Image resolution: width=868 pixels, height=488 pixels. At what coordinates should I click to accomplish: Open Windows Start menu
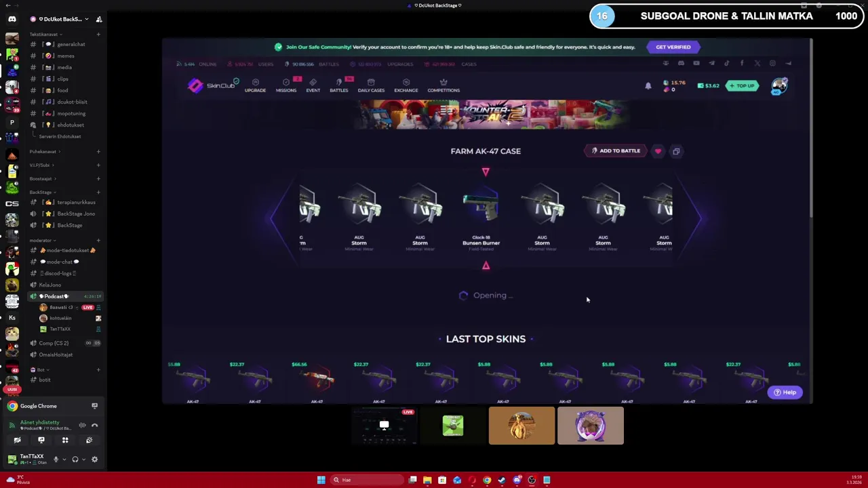(x=321, y=480)
